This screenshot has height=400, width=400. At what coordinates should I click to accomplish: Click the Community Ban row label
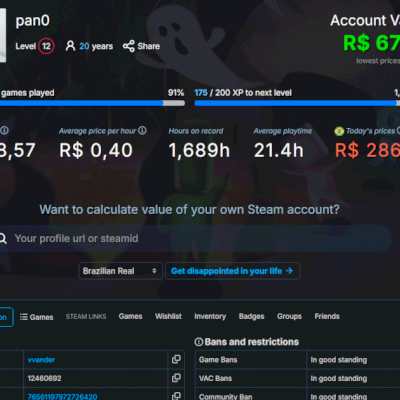225,397
